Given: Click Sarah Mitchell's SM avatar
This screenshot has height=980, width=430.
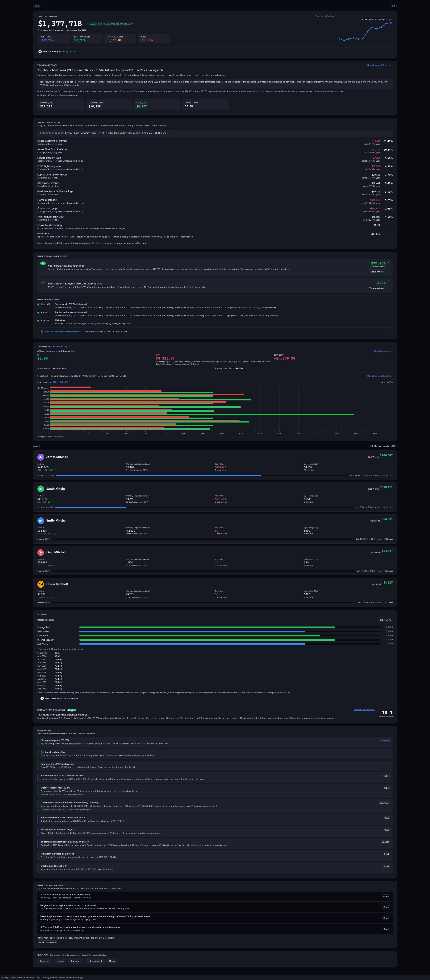Looking at the screenshot, I should (x=41, y=489).
